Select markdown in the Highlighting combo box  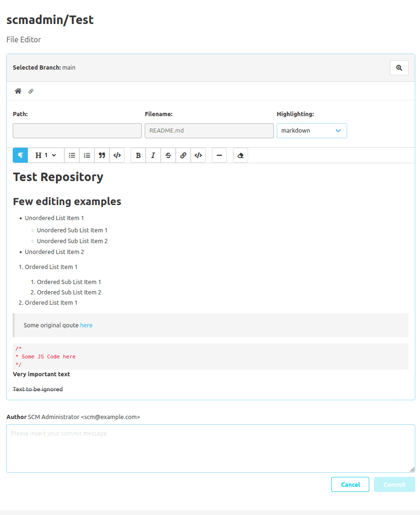[x=311, y=131]
